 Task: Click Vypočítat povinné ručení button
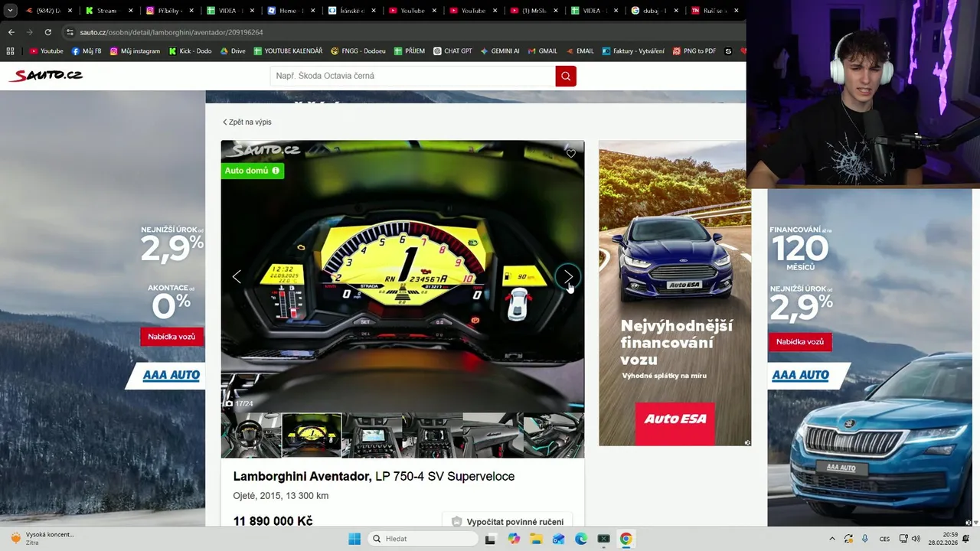pyautogui.click(x=508, y=521)
